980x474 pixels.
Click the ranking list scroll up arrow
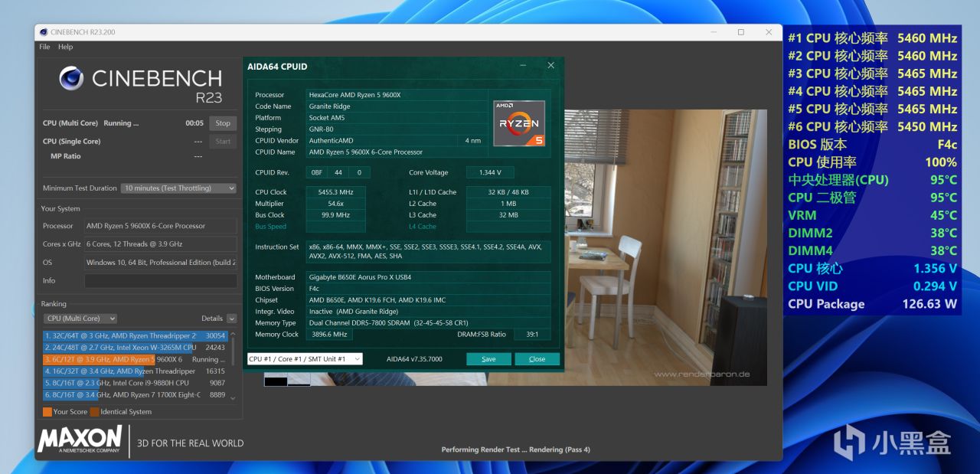[x=233, y=334]
